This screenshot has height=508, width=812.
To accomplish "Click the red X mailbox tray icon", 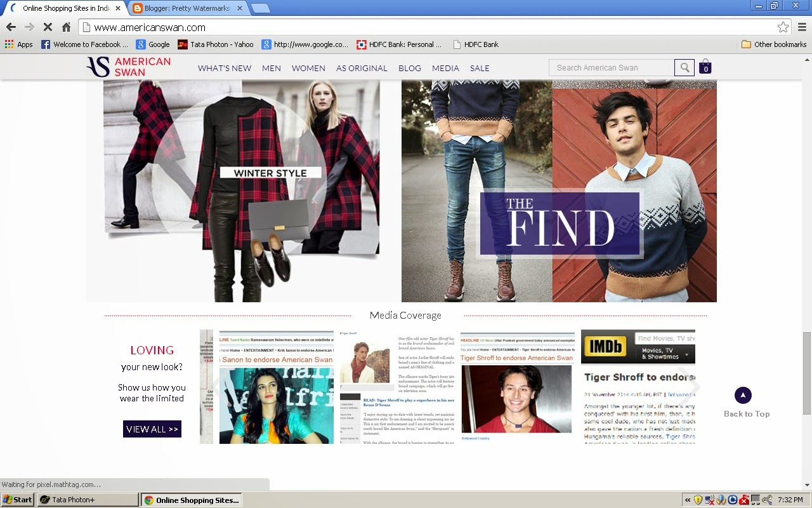I will pyautogui.click(x=744, y=500).
